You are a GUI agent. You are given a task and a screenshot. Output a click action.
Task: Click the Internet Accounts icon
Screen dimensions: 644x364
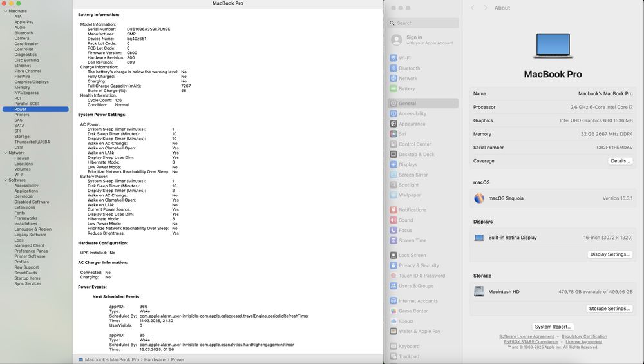[393, 301]
